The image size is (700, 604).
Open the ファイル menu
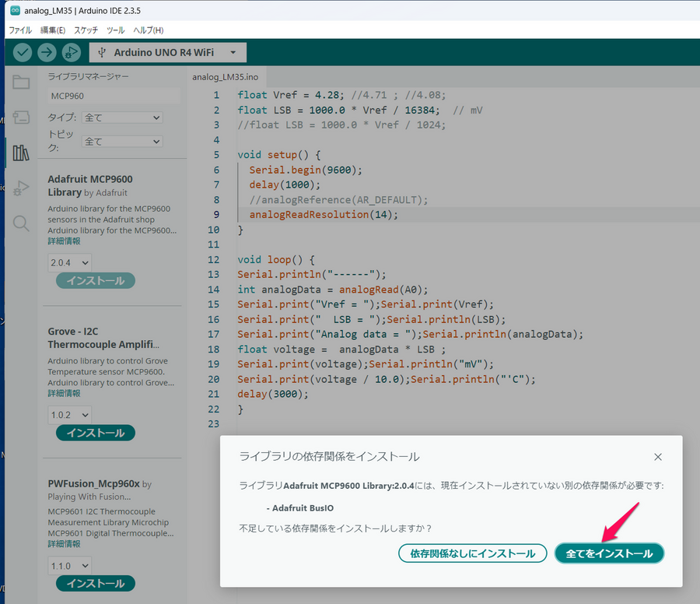[20, 30]
